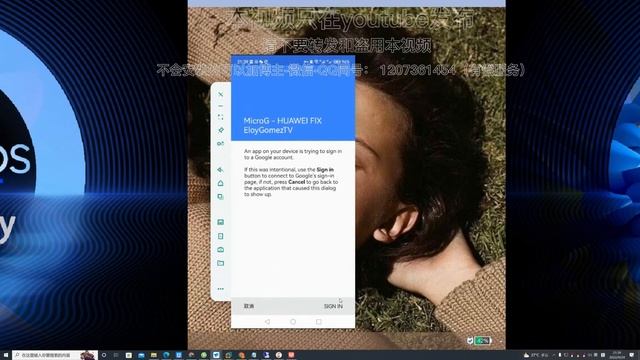Click the Windows taskbar search box
640x360 pixels.
point(55,355)
